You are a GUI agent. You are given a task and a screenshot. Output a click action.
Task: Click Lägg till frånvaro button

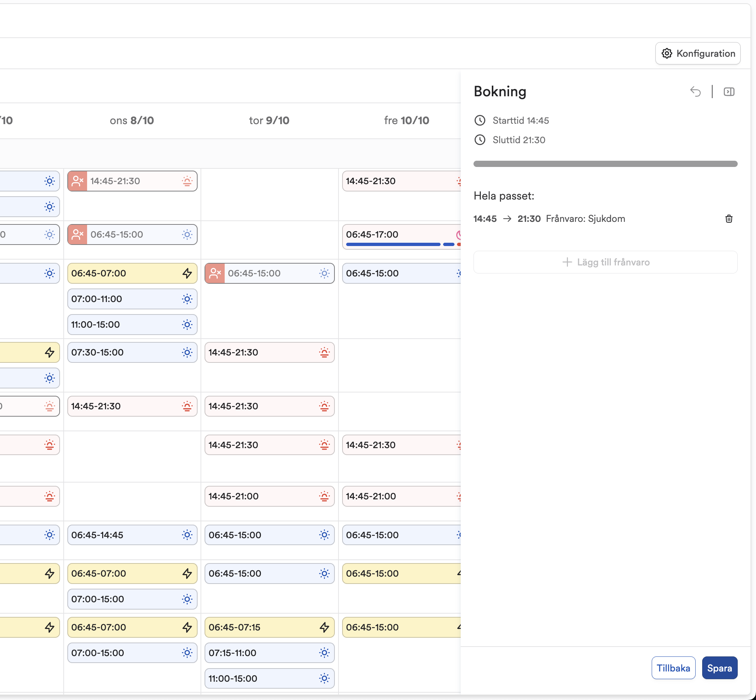pos(605,262)
